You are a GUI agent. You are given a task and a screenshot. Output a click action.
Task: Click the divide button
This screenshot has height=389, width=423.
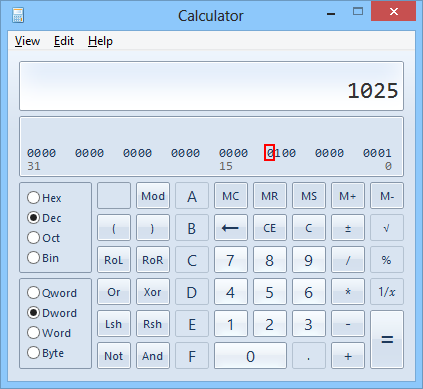348,260
